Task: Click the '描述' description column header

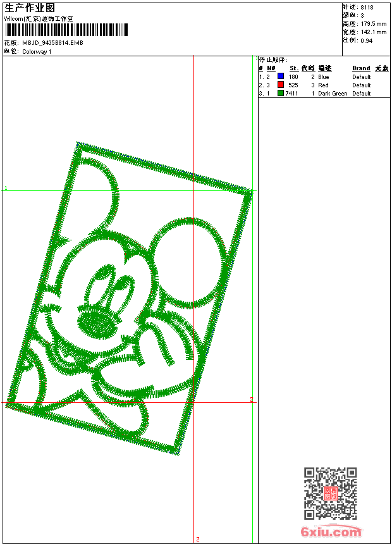Action: pos(325,68)
